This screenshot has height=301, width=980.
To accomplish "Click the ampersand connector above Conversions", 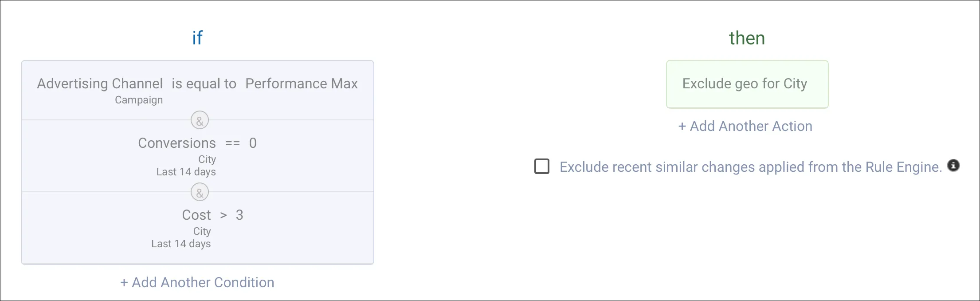I will pos(200,120).
